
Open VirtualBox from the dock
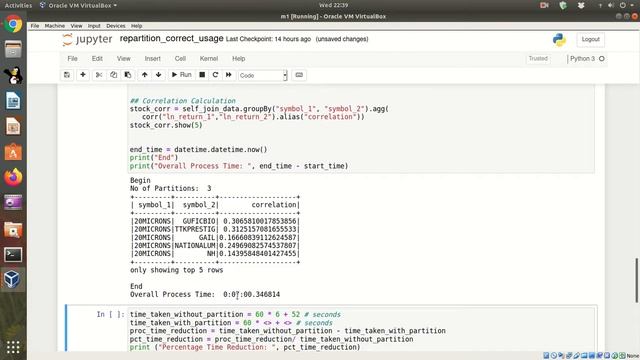coord(12,280)
